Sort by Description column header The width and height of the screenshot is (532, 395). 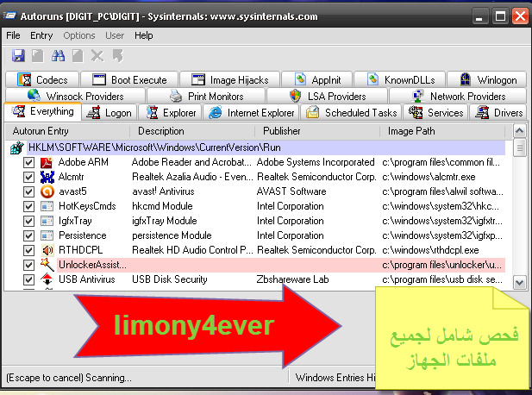point(193,131)
